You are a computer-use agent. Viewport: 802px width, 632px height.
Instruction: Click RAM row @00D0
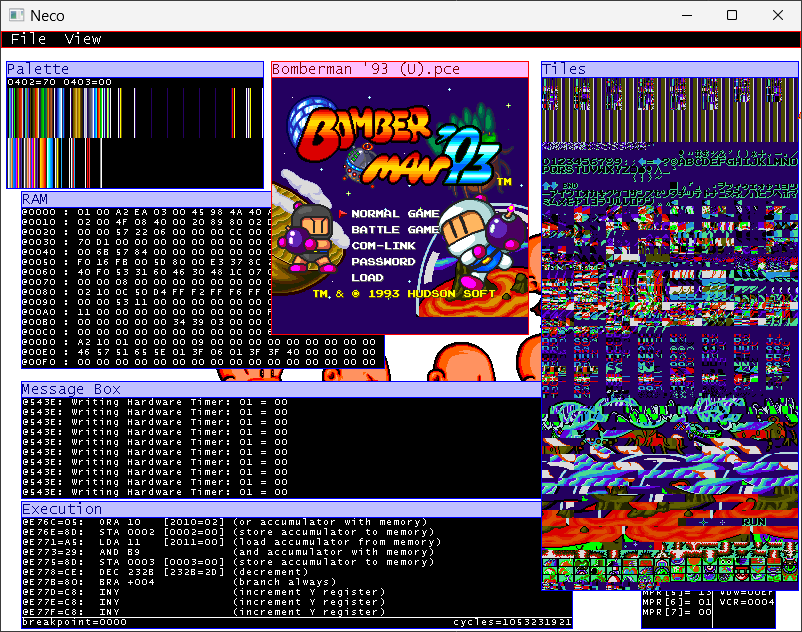[199, 342]
